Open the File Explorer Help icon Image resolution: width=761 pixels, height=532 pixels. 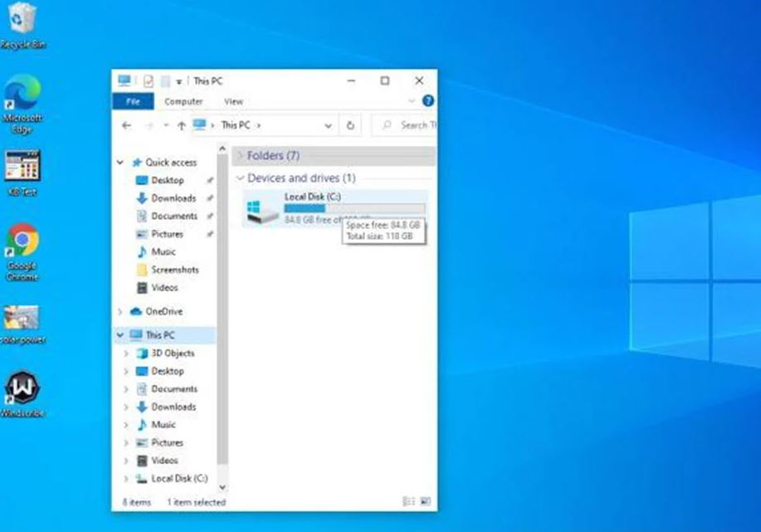[x=427, y=101]
